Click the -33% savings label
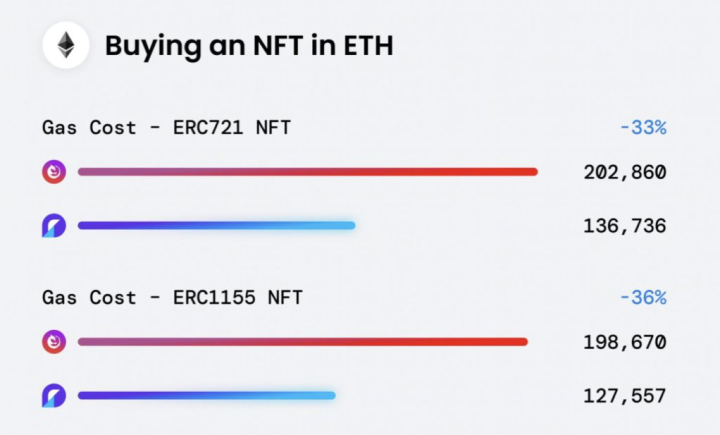Image resolution: width=720 pixels, height=435 pixels. point(643,127)
